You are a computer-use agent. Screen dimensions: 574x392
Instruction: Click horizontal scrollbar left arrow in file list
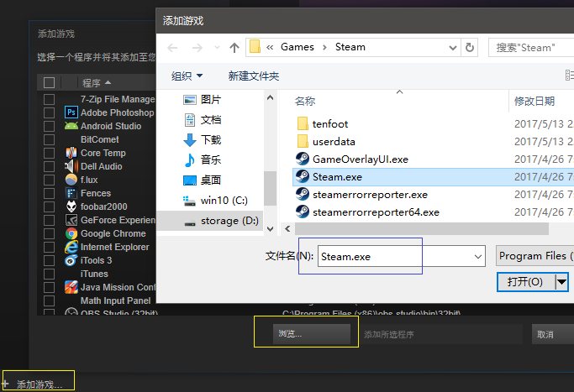[x=287, y=229]
